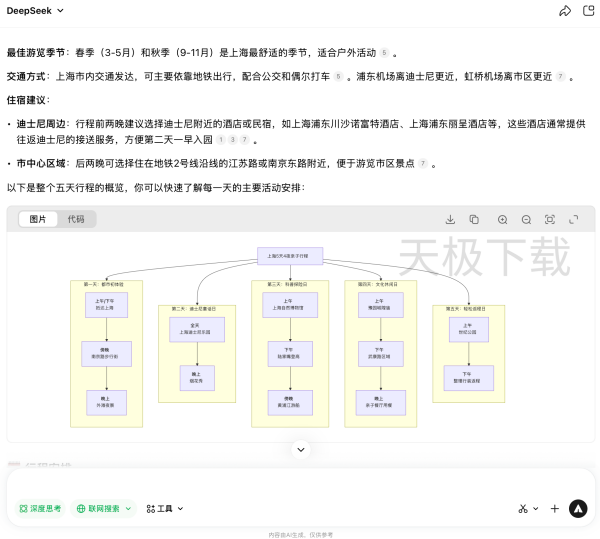Copy the diagram with the copy icon
The image size is (600, 539).
click(474, 219)
